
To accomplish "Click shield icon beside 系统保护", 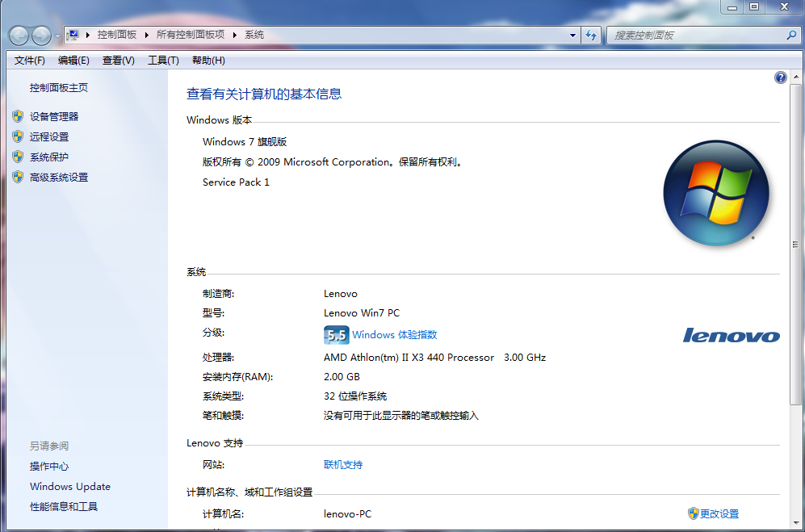I will pyautogui.click(x=18, y=157).
